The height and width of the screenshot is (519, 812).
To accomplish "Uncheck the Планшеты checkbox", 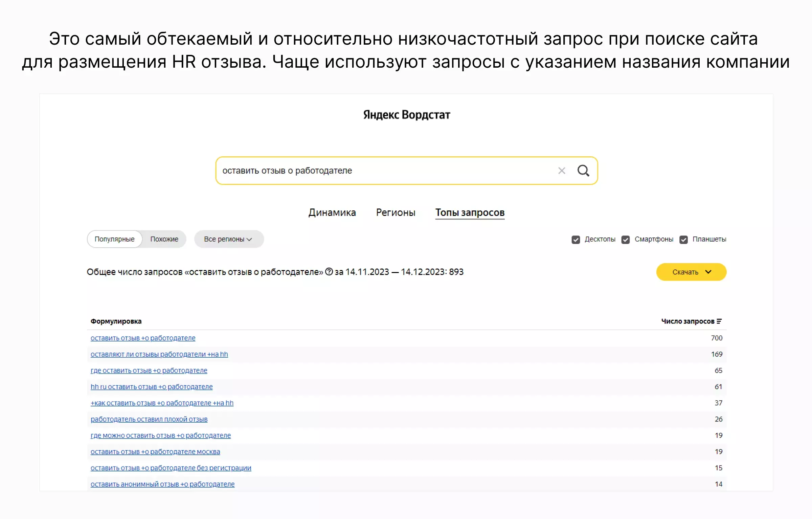I will click(x=684, y=239).
